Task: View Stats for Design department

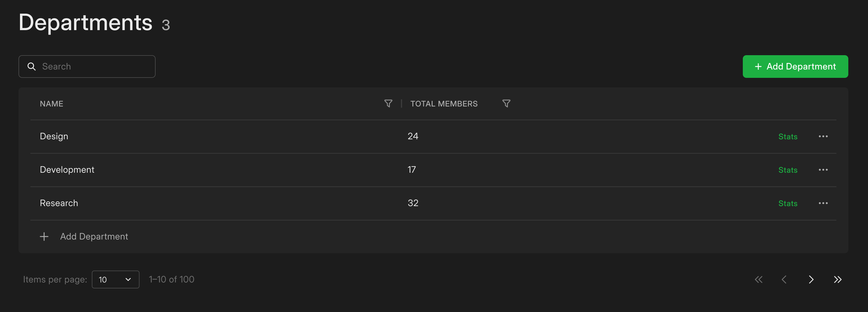Action: click(788, 137)
